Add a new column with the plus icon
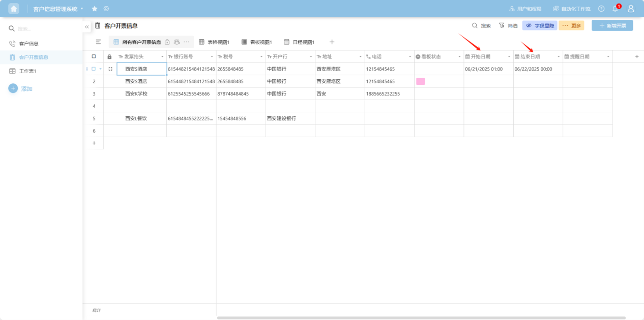The width and height of the screenshot is (644, 320). coord(636,56)
